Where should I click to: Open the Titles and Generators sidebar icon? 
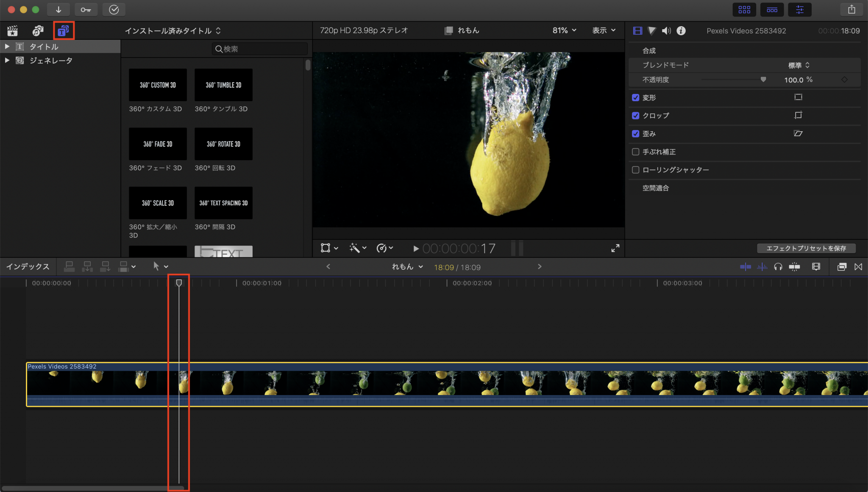(64, 30)
